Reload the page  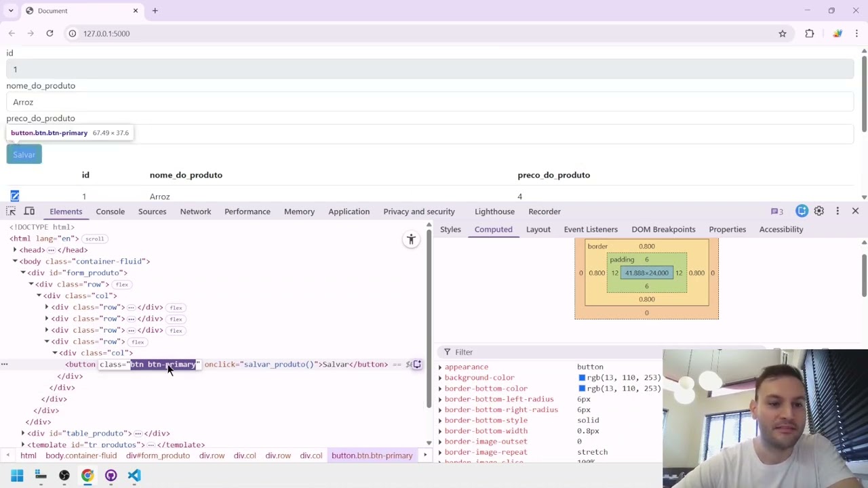pyautogui.click(x=50, y=33)
